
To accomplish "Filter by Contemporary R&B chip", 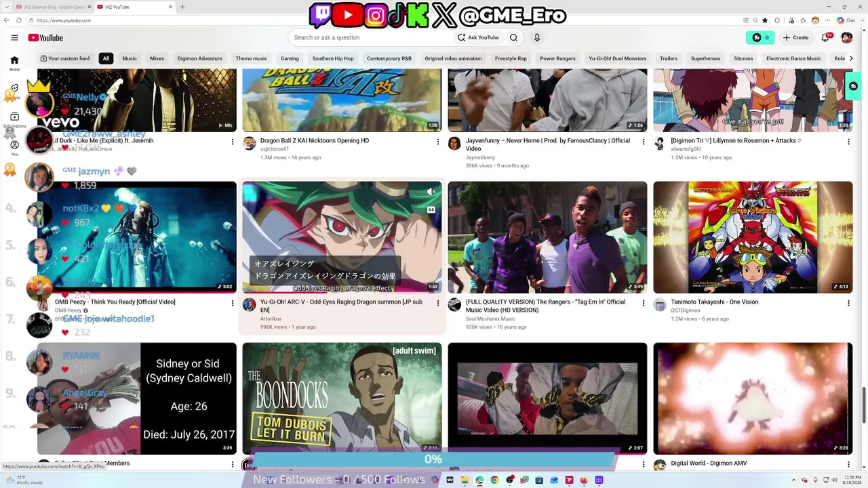I will point(389,58).
